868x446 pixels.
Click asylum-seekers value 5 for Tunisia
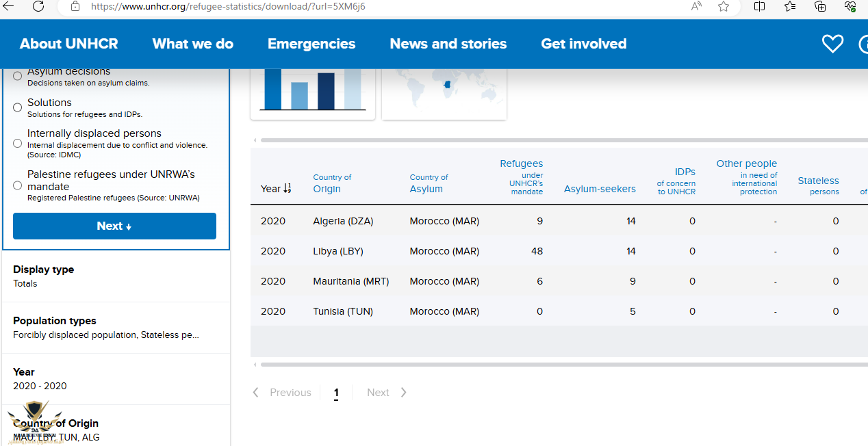coord(633,311)
